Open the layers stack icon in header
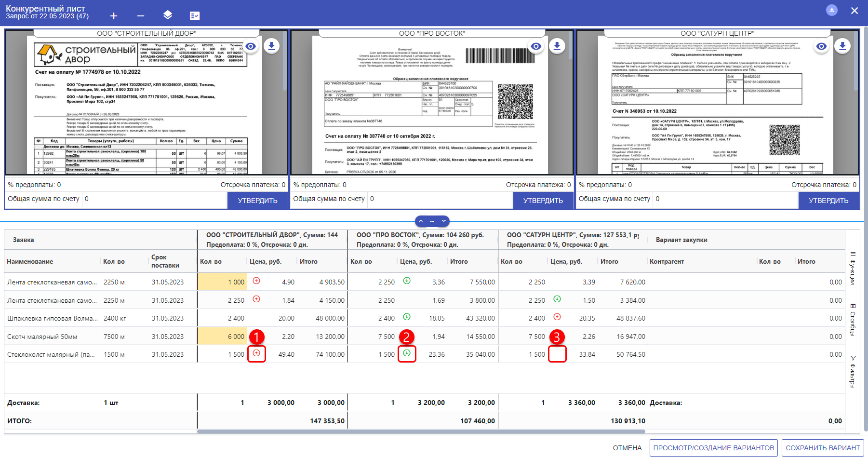Viewport: 868px width, 458px height. coord(168,15)
